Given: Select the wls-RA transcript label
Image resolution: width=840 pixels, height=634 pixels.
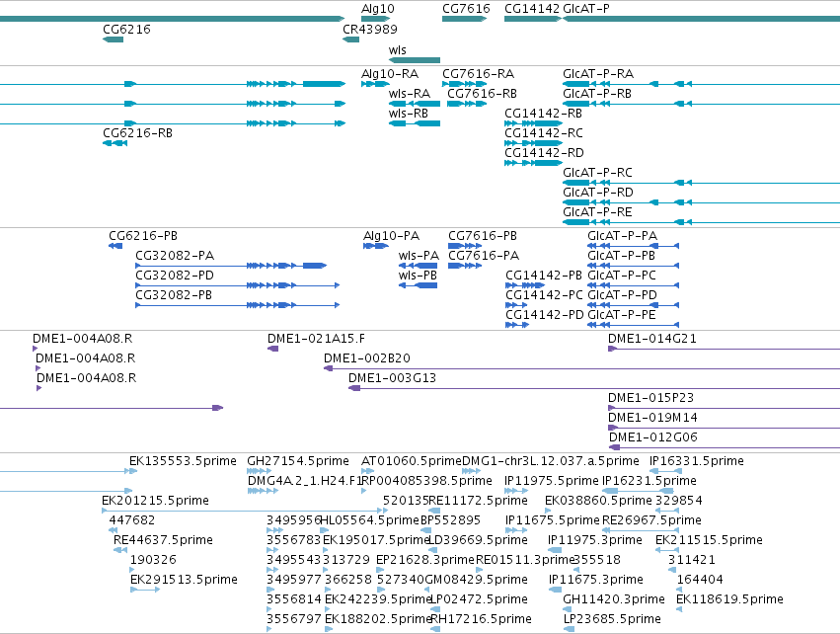Looking at the screenshot, I should 410,93.
